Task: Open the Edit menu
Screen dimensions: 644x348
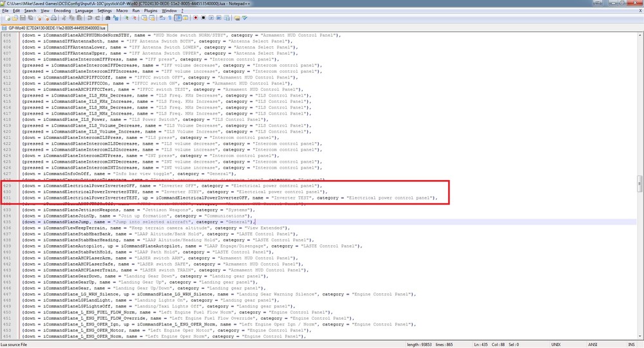Action: point(17,11)
